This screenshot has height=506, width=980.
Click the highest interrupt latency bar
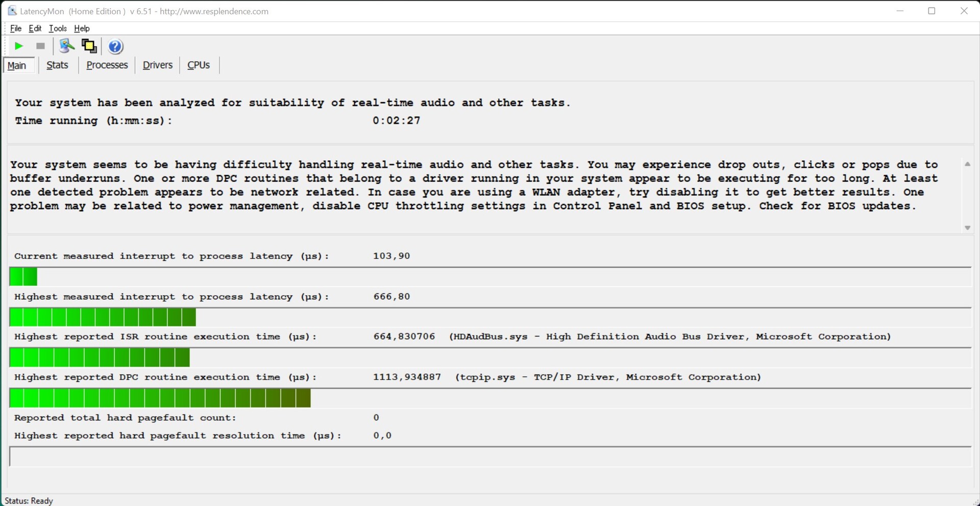(x=490, y=317)
